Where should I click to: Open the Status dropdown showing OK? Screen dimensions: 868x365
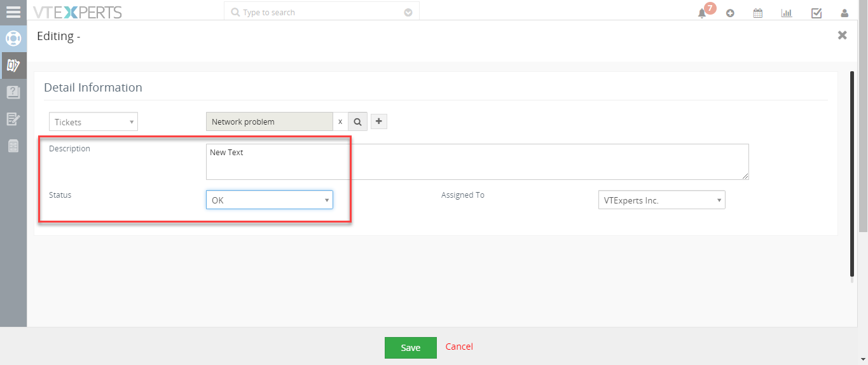coord(270,200)
